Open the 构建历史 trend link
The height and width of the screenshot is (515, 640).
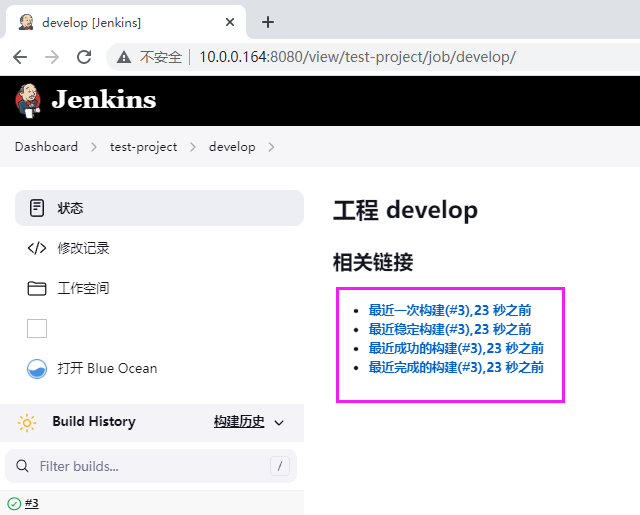(239, 422)
